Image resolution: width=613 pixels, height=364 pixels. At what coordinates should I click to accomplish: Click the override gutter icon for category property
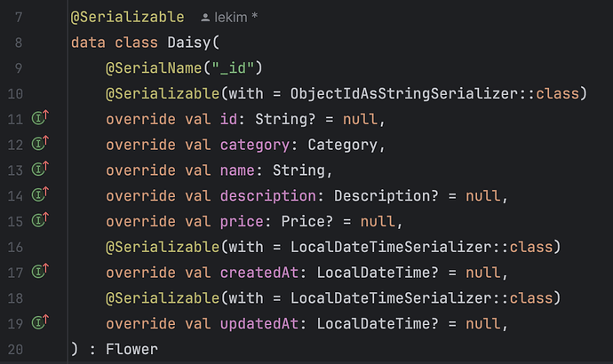(40, 144)
